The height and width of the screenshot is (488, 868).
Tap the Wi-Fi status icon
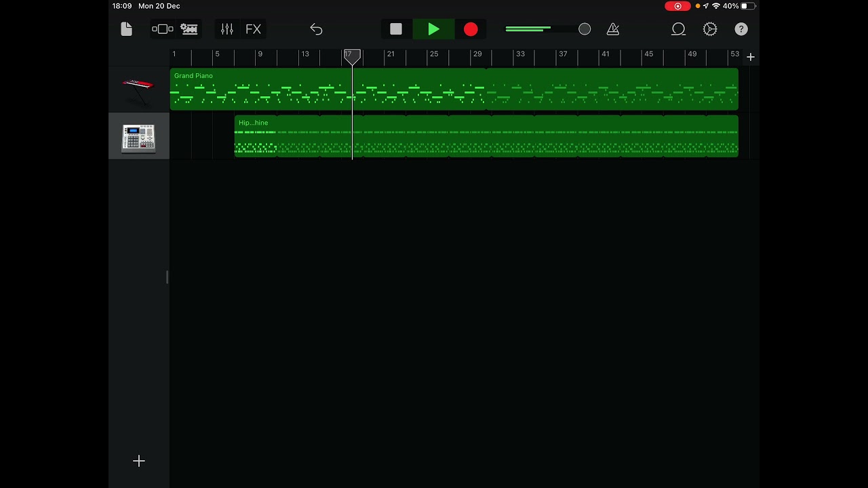pos(715,6)
